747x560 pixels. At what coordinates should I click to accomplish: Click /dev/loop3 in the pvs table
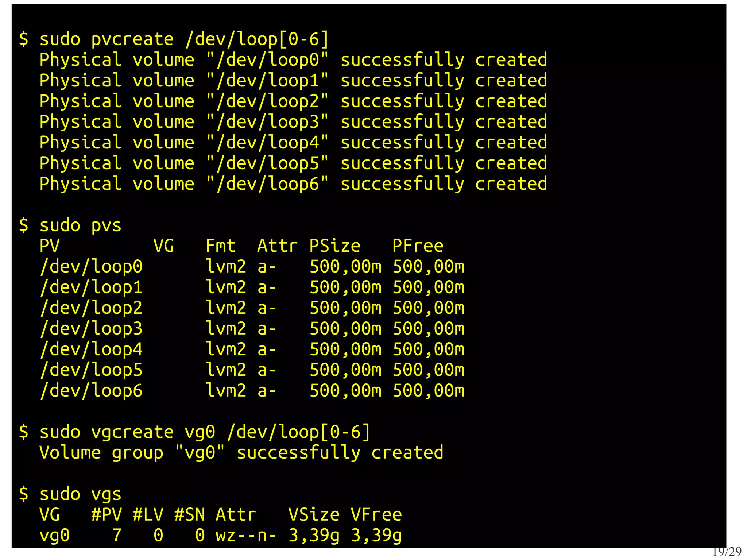pyautogui.click(x=91, y=329)
